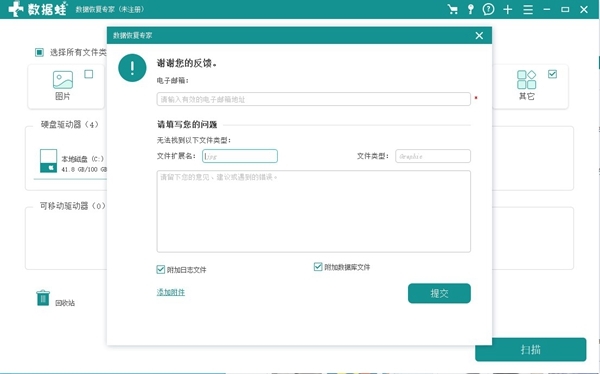Focus the 电子邮箱 email input field
This screenshot has width=600, height=374.
[x=313, y=99]
